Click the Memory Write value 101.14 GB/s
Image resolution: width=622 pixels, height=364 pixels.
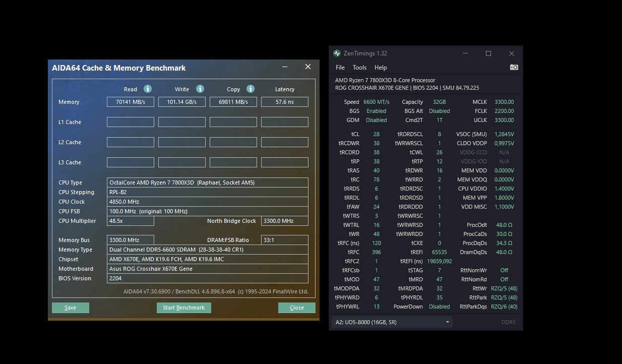pyautogui.click(x=182, y=102)
